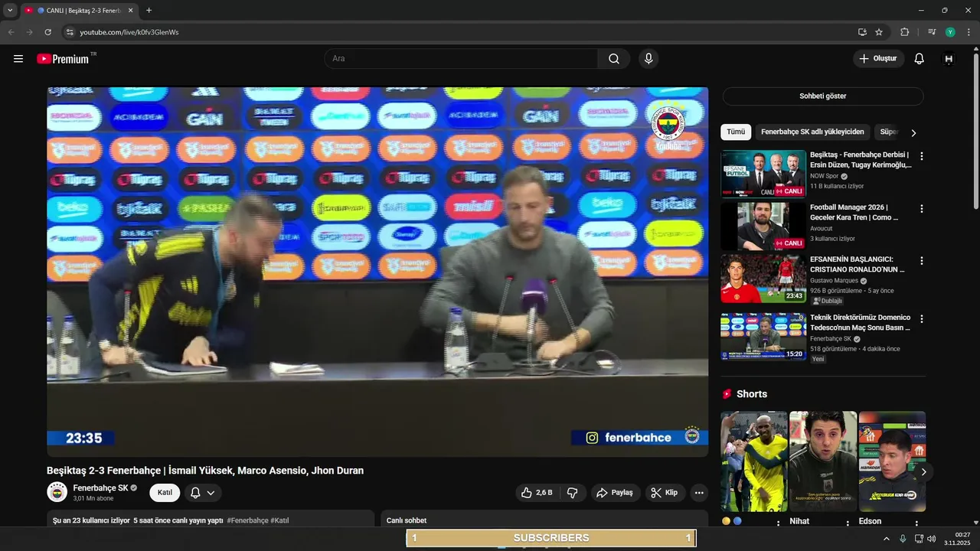Open the YouTube guide hamburger menu
This screenshot has height=551, width=980.
pyautogui.click(x=18, y=59)
